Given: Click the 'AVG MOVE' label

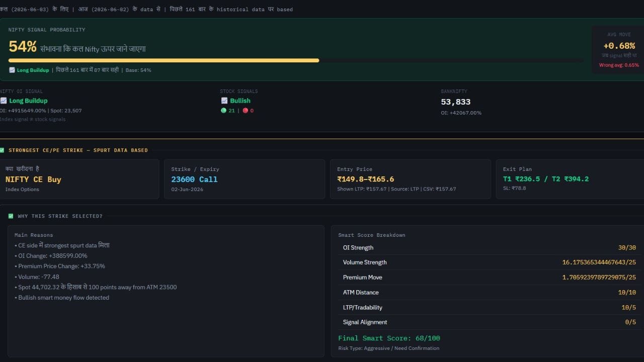Looking at the screenshot, I should coord(619,35).
